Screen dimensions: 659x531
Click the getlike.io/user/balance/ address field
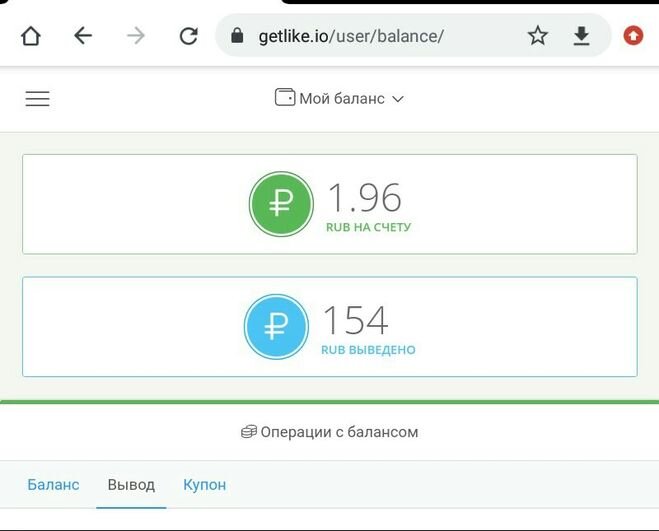(x=413, y=36)
